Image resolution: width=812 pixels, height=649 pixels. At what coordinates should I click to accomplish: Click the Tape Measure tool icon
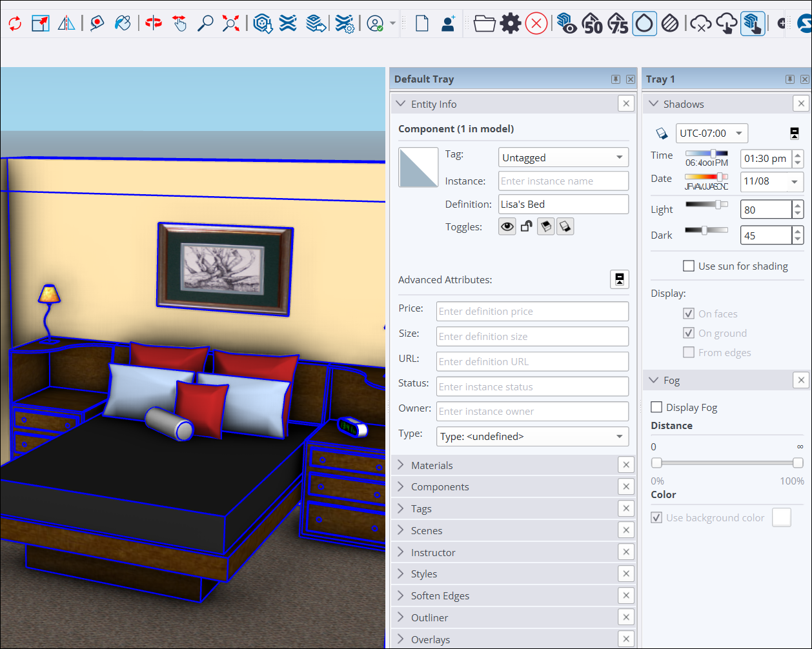pyautogui.click(x=97, y=24)
